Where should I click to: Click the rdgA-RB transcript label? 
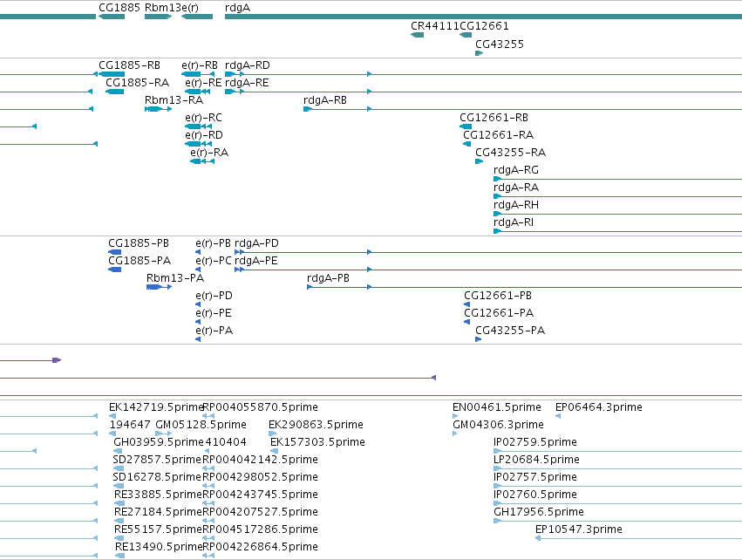click(x=325, y=100)
